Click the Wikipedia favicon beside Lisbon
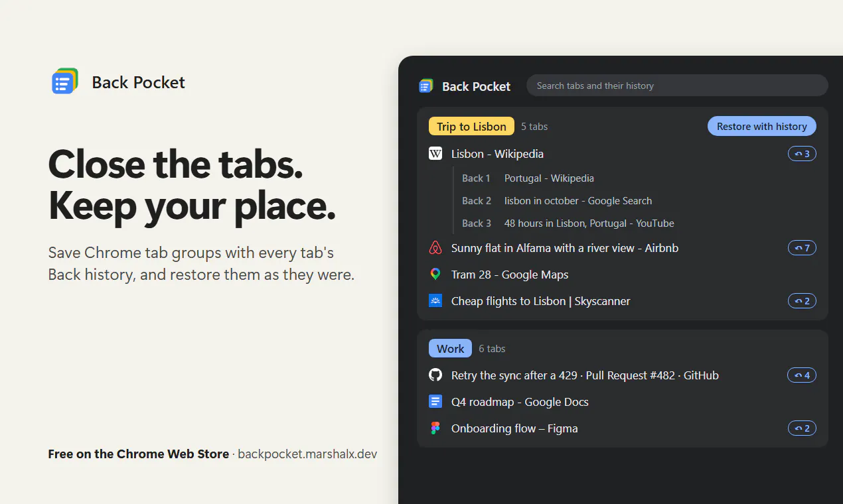843x504 pixels. [435, 154]
